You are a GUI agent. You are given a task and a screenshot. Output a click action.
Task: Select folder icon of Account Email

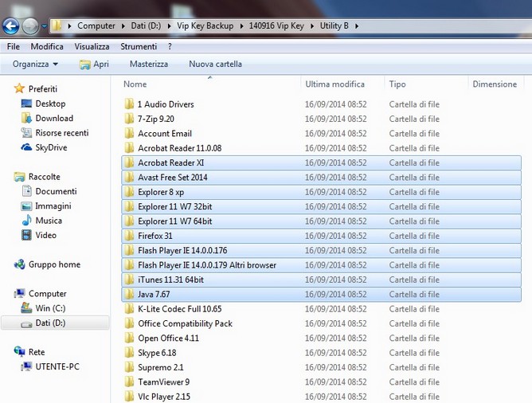point(129,133)
